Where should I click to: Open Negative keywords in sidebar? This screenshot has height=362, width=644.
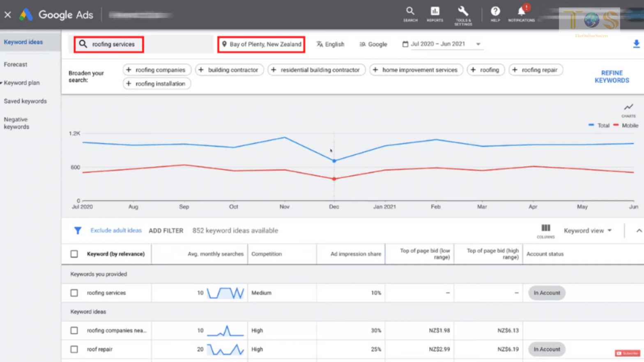[16, 123]
